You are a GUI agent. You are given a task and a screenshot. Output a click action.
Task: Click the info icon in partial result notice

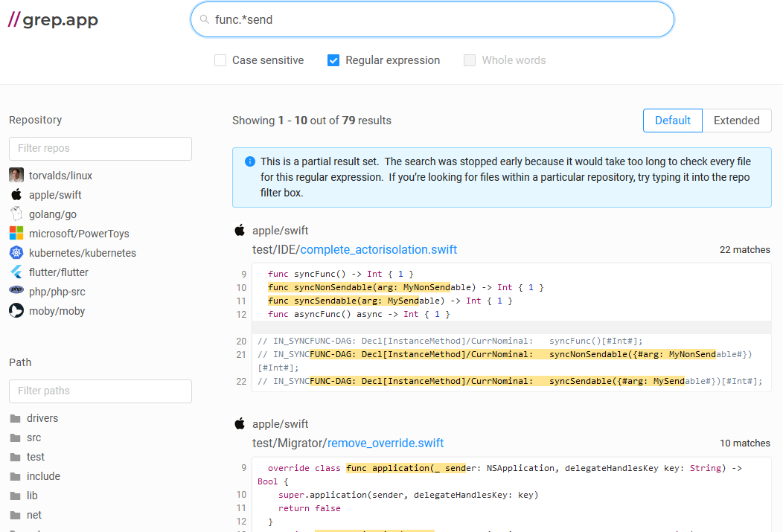pyautogui.click(x=249, y=161)
